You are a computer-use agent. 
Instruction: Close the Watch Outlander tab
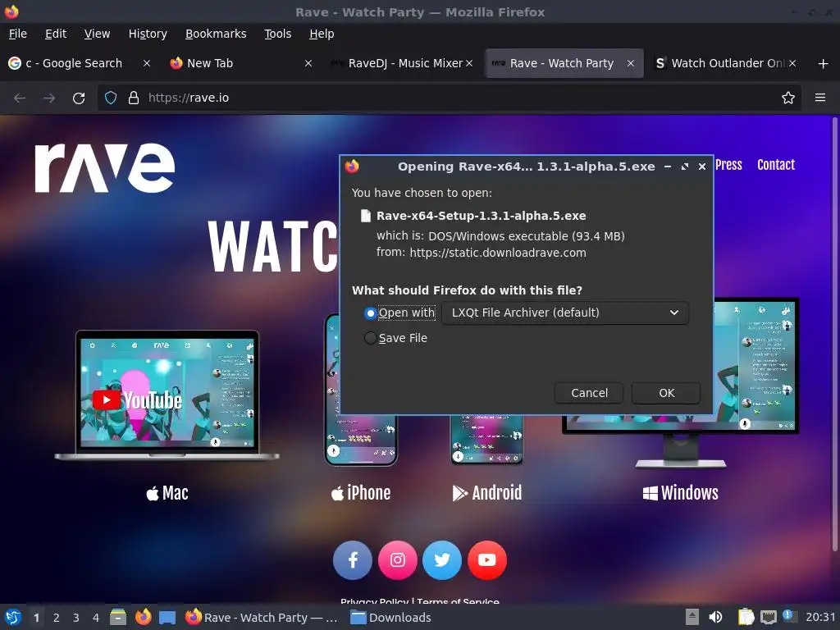coord(792,63)
